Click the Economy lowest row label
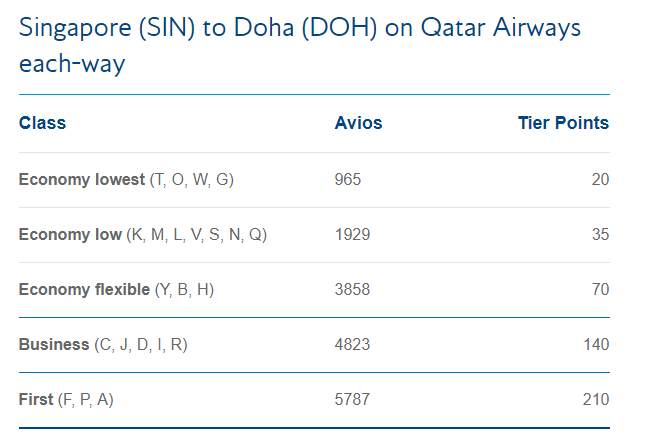 126,180
